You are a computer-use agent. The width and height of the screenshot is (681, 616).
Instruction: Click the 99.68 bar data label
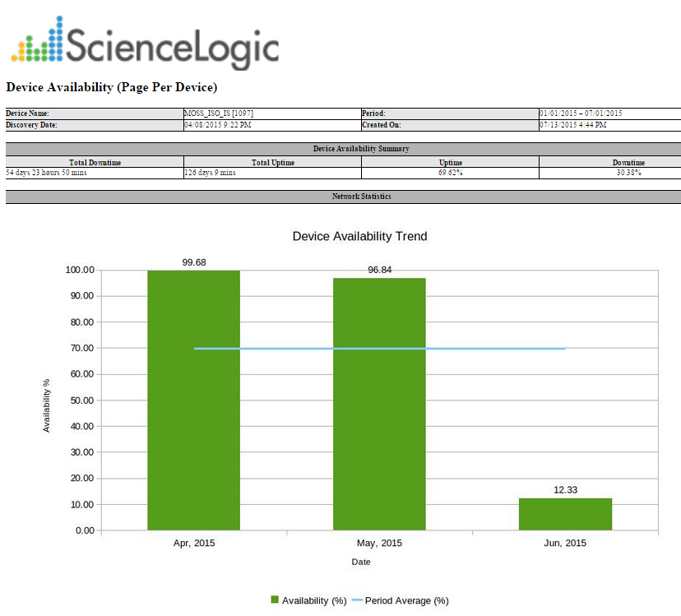[x=194, y=262]
